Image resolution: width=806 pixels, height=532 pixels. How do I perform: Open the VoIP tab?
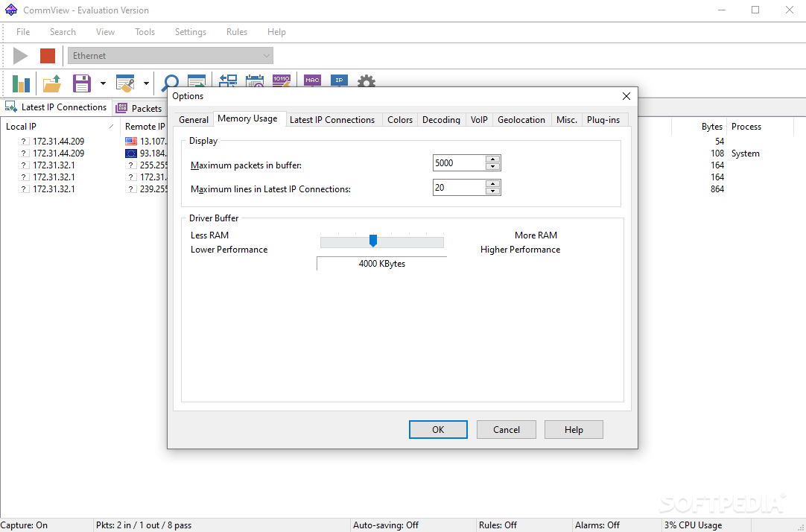[x=479, y=120]
